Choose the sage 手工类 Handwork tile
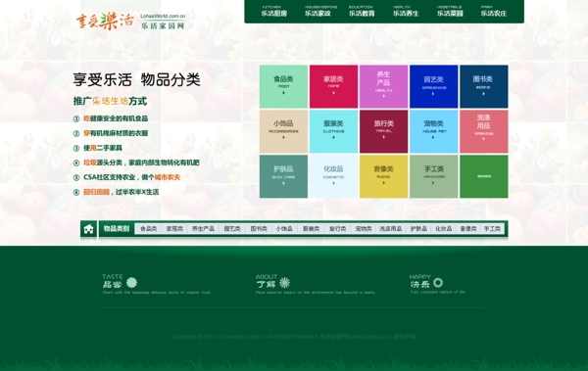The image size is (588, 371). coord(434,176)
